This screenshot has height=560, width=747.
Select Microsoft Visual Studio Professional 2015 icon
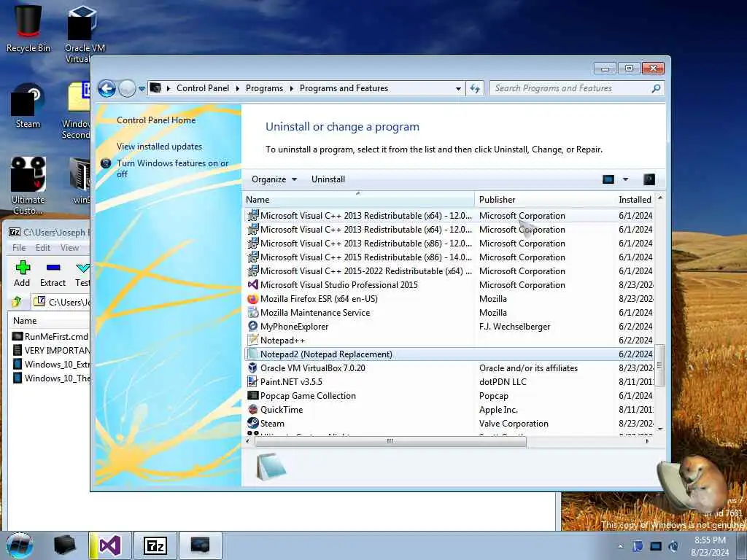pos(253,285)
